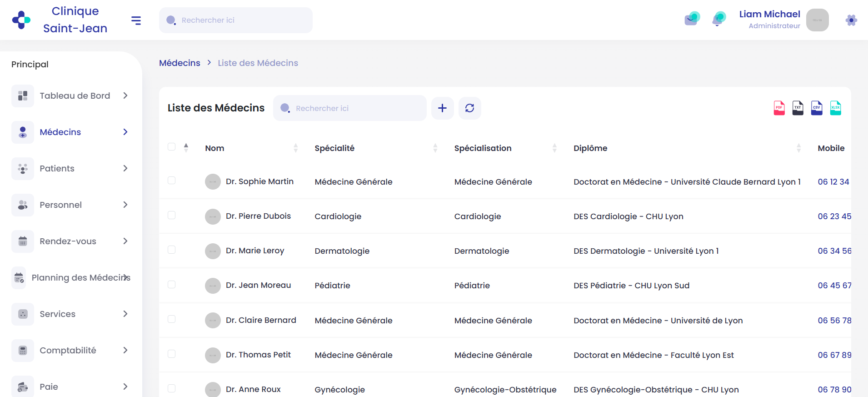The height and width of the screenshot is (397, 868).
Task: Click the plus icon to add doctor
Action: point(442,108)
